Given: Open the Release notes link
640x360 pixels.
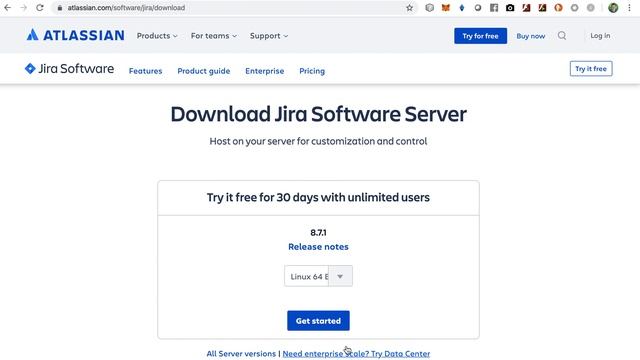Looking at the screenshot, I should click(x=318, y=247).
